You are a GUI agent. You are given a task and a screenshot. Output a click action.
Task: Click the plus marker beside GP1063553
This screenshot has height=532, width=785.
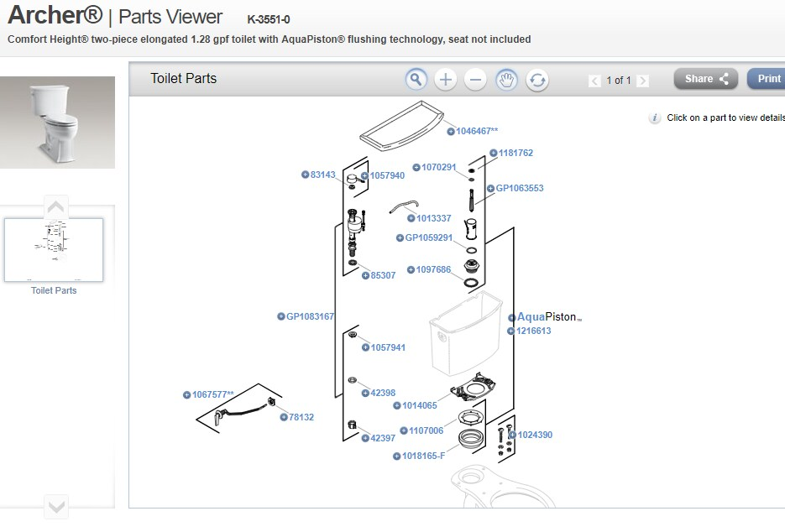click(x=490, y=188)
